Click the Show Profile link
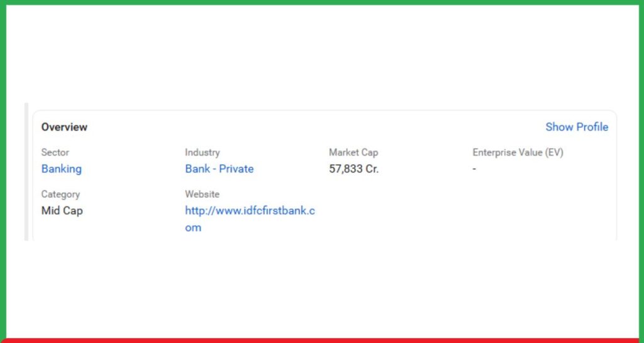The image size is (644, 343). 577,127
